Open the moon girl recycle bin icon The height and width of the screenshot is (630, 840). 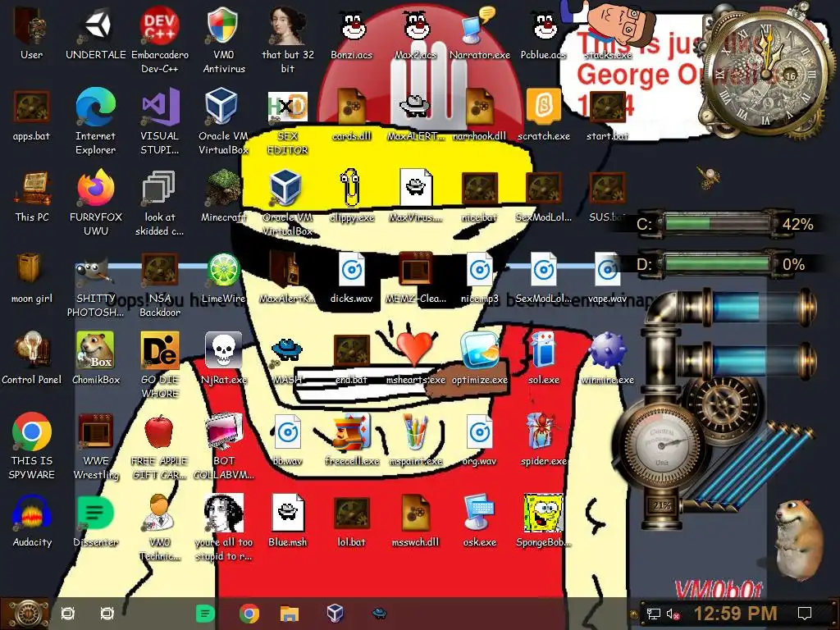click(x=30, y=269)
